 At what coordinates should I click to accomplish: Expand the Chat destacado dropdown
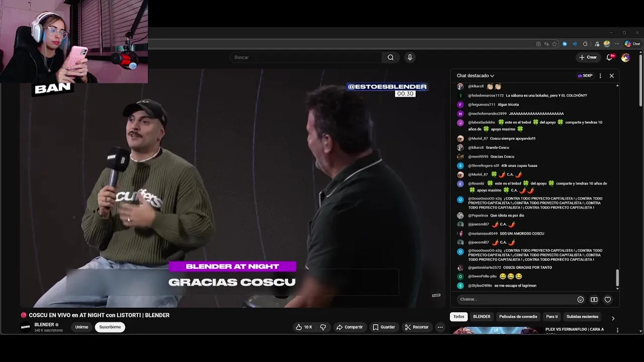(475, 76)
